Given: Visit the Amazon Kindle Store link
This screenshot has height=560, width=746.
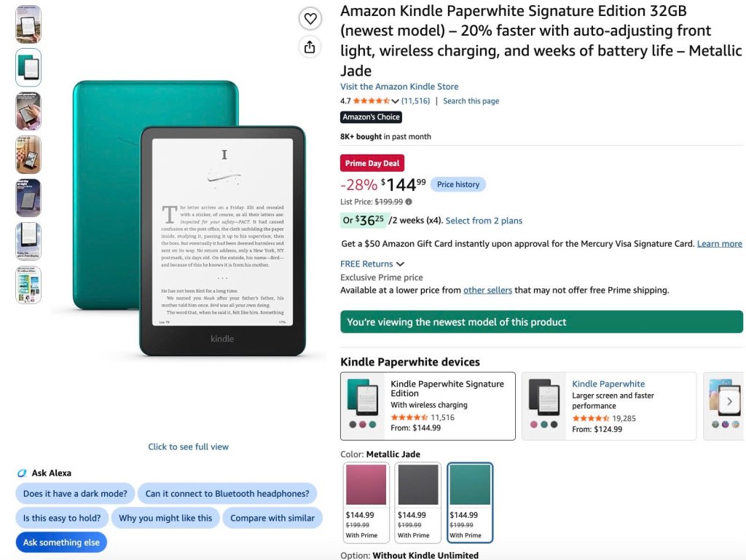Looking at the screenshot, I should (399, 87).
